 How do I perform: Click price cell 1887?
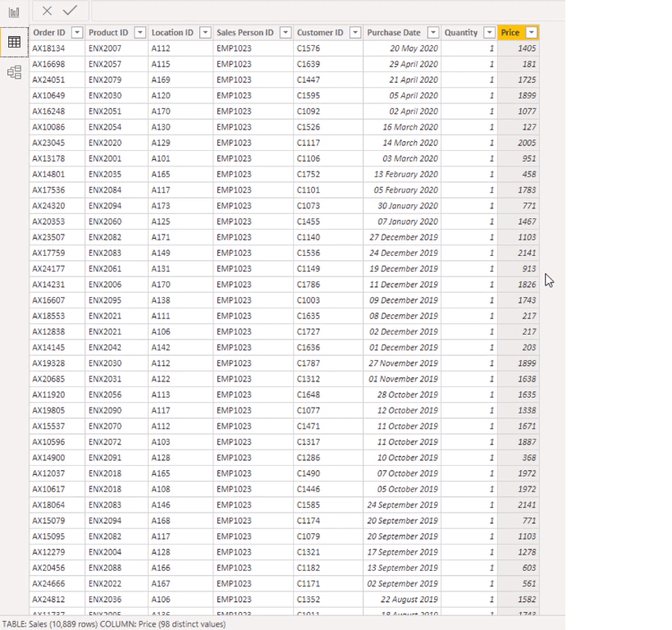tap(519, 442)
